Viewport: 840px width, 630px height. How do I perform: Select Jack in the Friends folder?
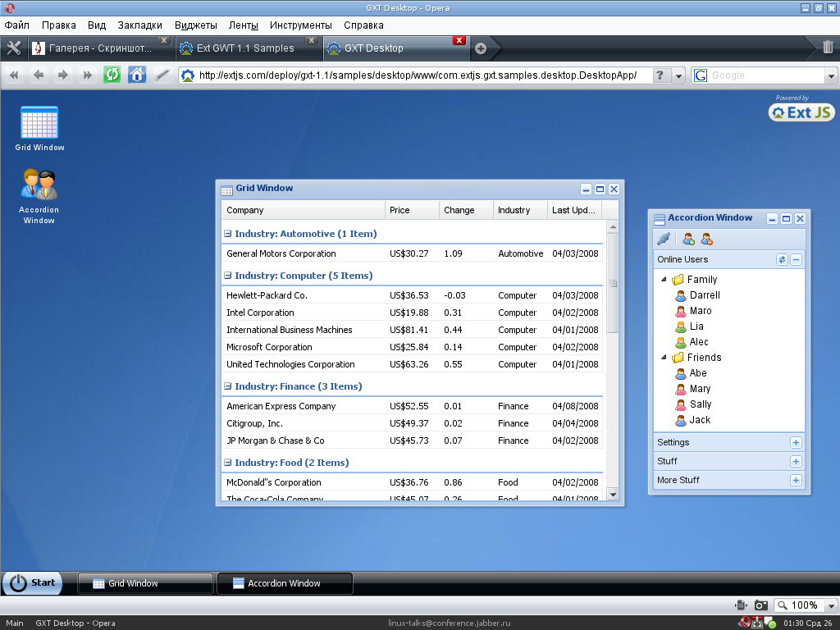point(700,420)
